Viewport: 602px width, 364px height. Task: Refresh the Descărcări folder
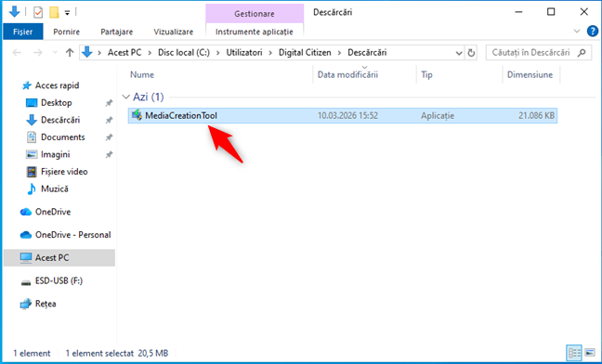(x=471, y=53)
